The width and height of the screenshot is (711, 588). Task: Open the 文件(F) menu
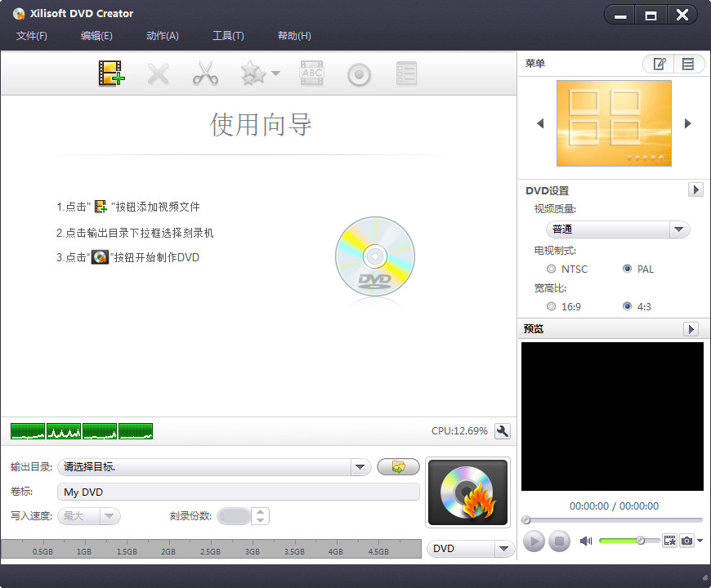[32, 36]
